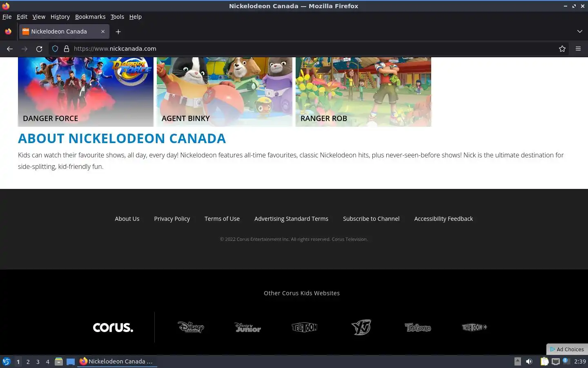Open the Agent Binky show thumbnail
Image resolution: width=588 pixels, height=368 pixels.
pyautogui.click(x=225, y=92)
